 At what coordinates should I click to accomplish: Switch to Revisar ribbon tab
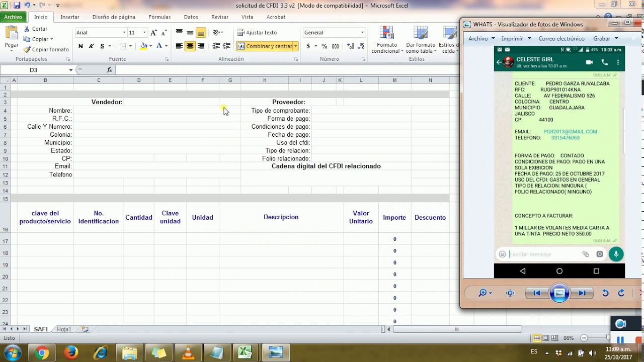[x=220, y=17]
